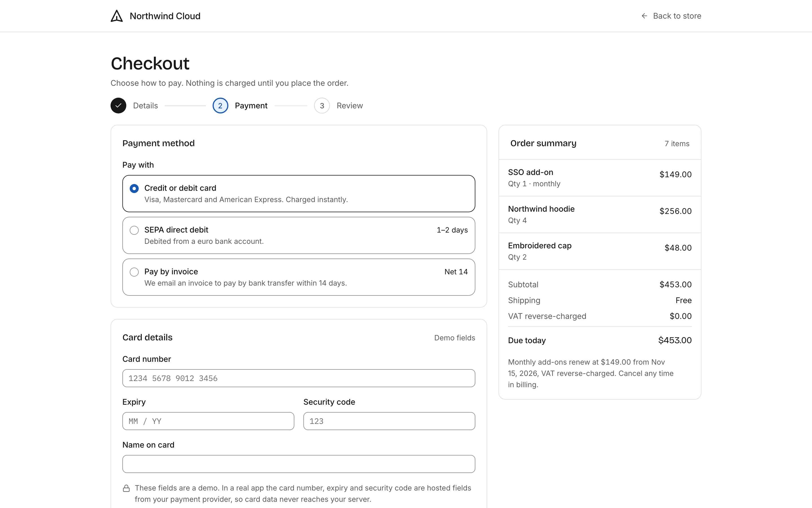Click the 'Due today' label

[x=527, y=340]
